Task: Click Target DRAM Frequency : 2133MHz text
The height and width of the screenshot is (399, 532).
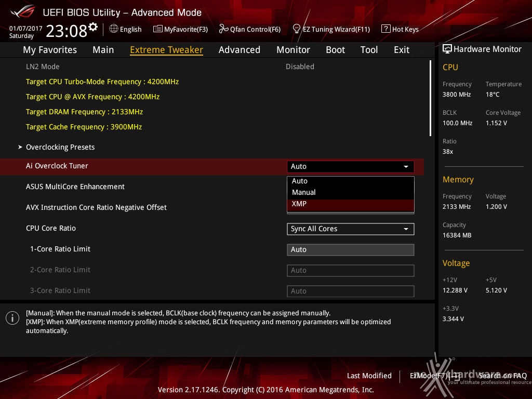Action: [x=84, y=112]
